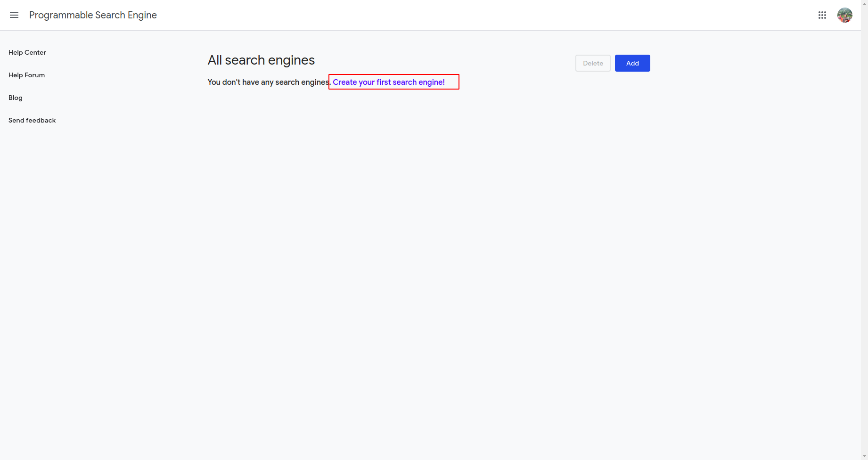
Task: Click the blue Add button
Action: [632, 63]
